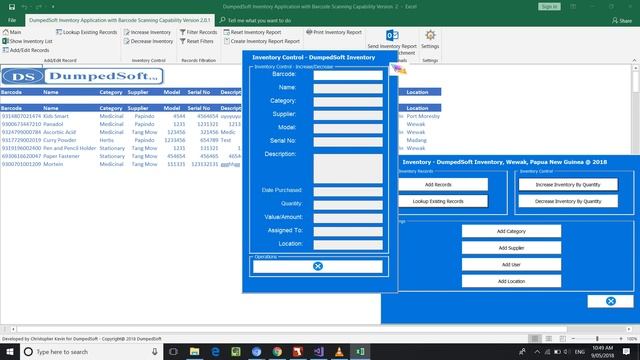Open Edge browser from taskbar
Screen dimensions: 640x360
coord(216,351)
